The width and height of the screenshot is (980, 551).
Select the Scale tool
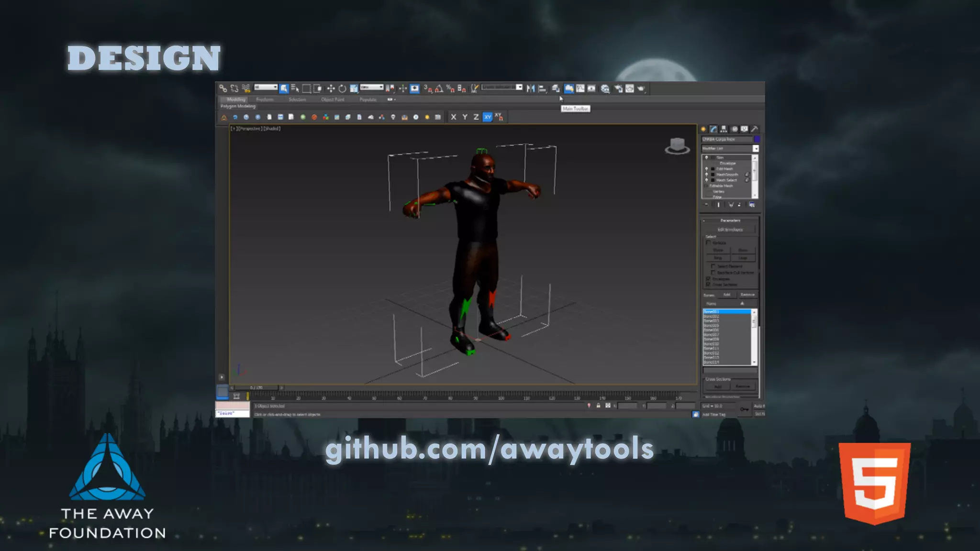354,88
